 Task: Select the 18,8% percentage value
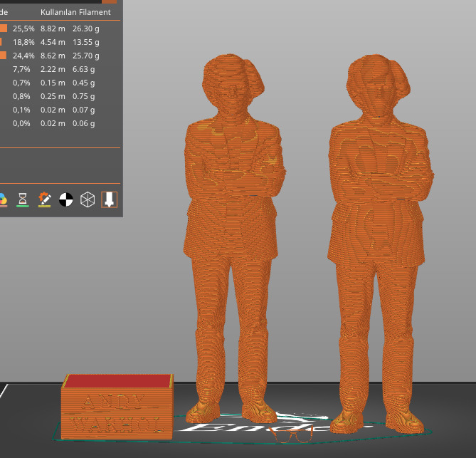coord(23,42)
